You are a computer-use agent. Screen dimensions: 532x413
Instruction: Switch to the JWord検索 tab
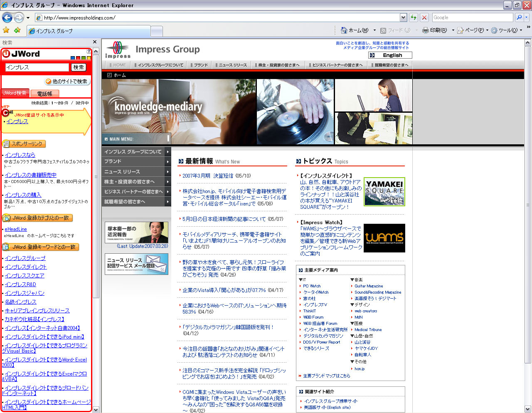[15, 93]
